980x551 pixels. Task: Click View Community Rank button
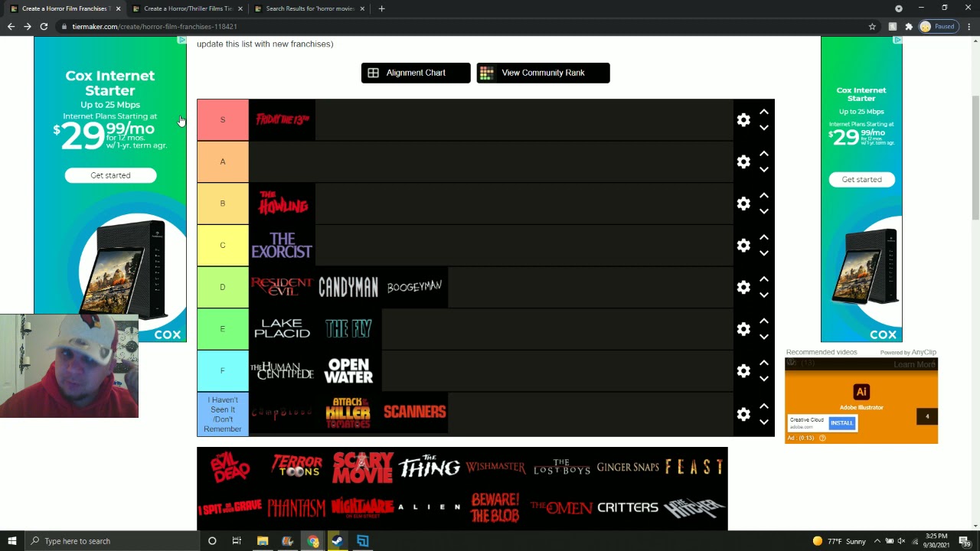click(x=543, y=73)
